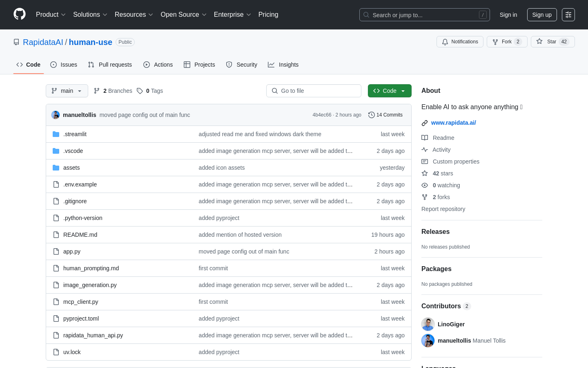Open the command palette icon button
The height and width of the screenshot is (368, 588).
[568, 15]
